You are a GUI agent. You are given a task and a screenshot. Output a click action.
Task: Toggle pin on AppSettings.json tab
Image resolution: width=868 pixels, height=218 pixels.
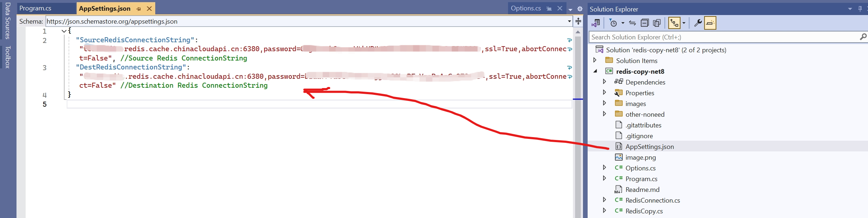139,9
